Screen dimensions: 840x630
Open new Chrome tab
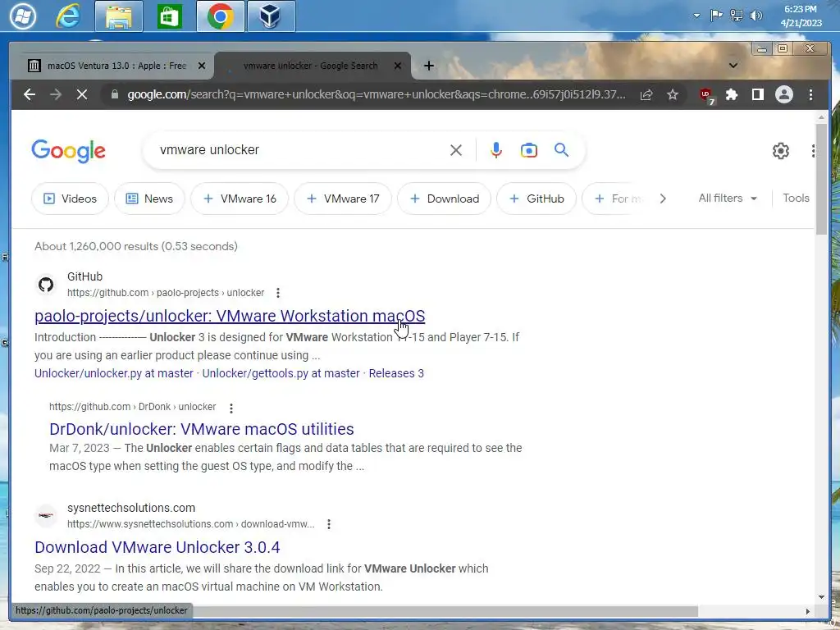tap(428, 66)
